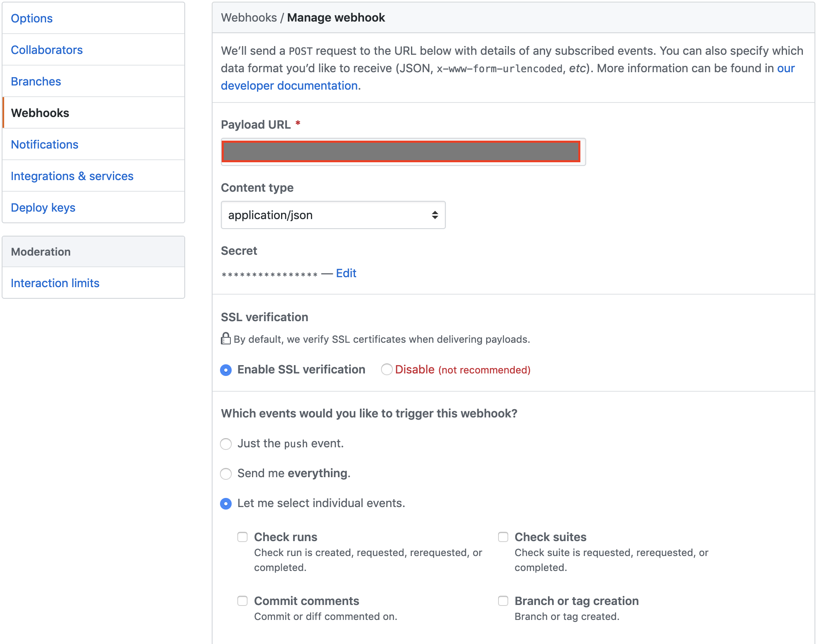Choose Just the push event
The image size is (817, 644).
[226, 444]
